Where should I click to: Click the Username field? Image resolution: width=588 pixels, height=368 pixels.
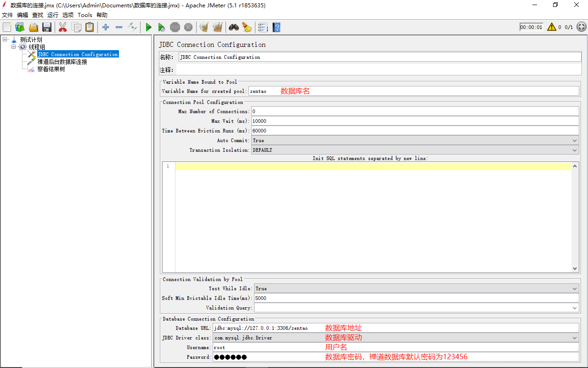point(396,347)
